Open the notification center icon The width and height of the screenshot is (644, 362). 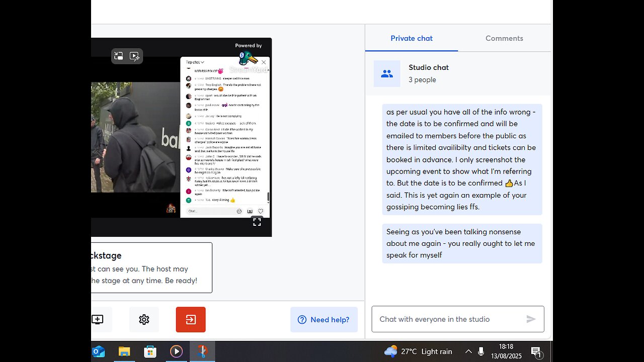click(x=536, y=352)
